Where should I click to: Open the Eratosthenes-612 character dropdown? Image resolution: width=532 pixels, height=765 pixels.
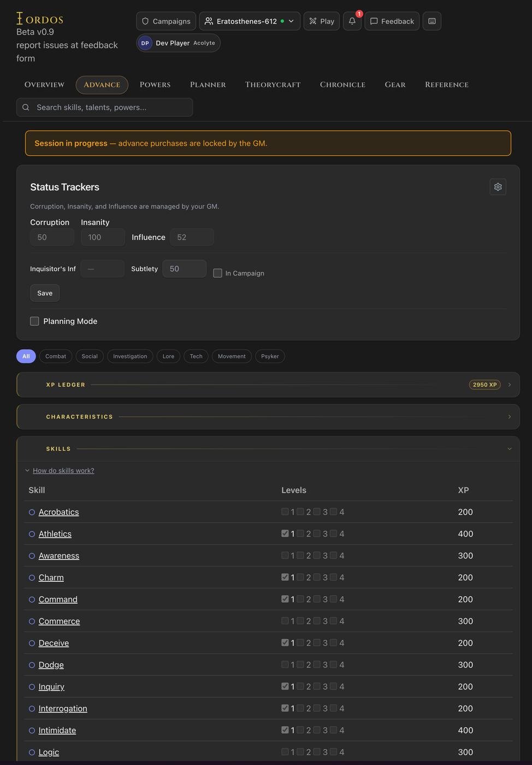pyautogui.click(x=250, y=21)
